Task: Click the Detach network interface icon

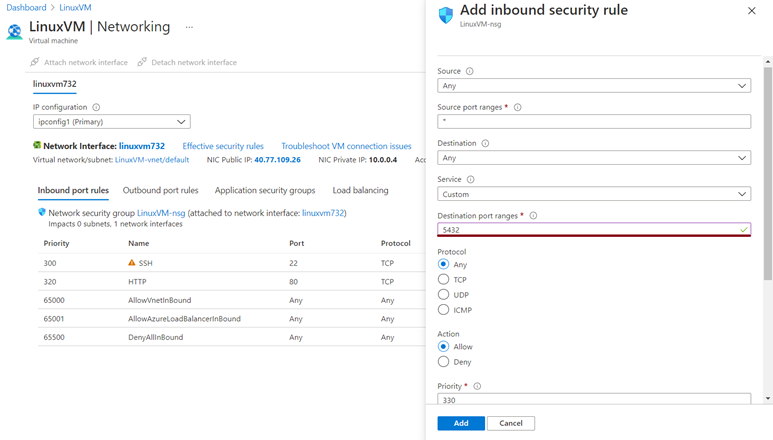Action: coord(142,62)
